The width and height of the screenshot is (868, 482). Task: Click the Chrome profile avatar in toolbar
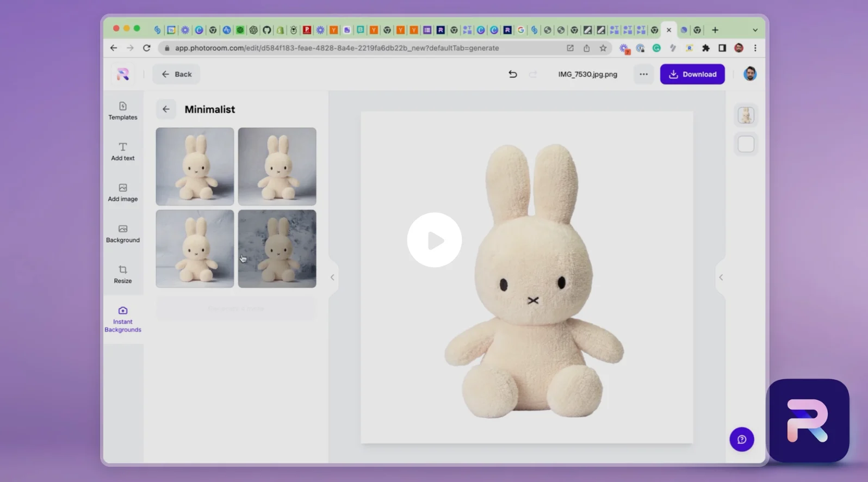pyautogui.click(x=739, y=48)
